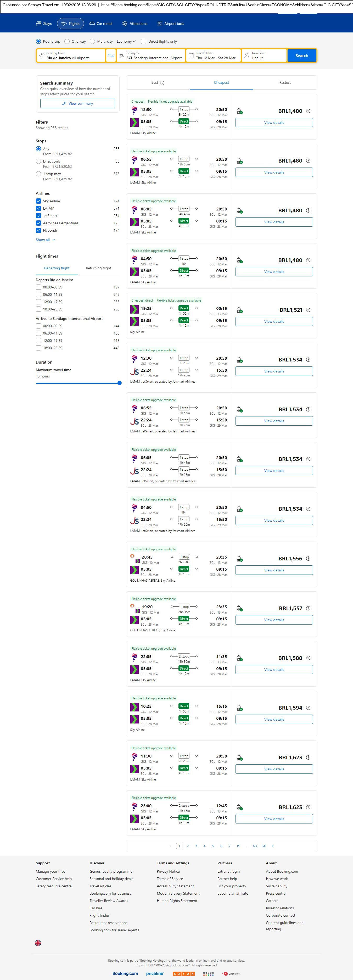Image resolution: width=353 pixels, height=980 pixels.
Task: Click the next page arrow in pagination
Action: (273, 846)
